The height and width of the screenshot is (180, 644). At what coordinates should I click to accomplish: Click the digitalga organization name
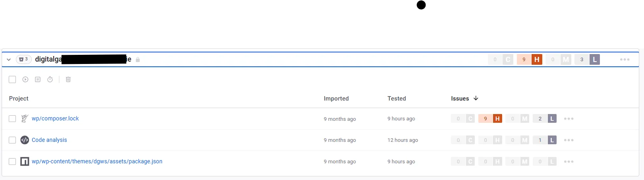click(83, 59)
